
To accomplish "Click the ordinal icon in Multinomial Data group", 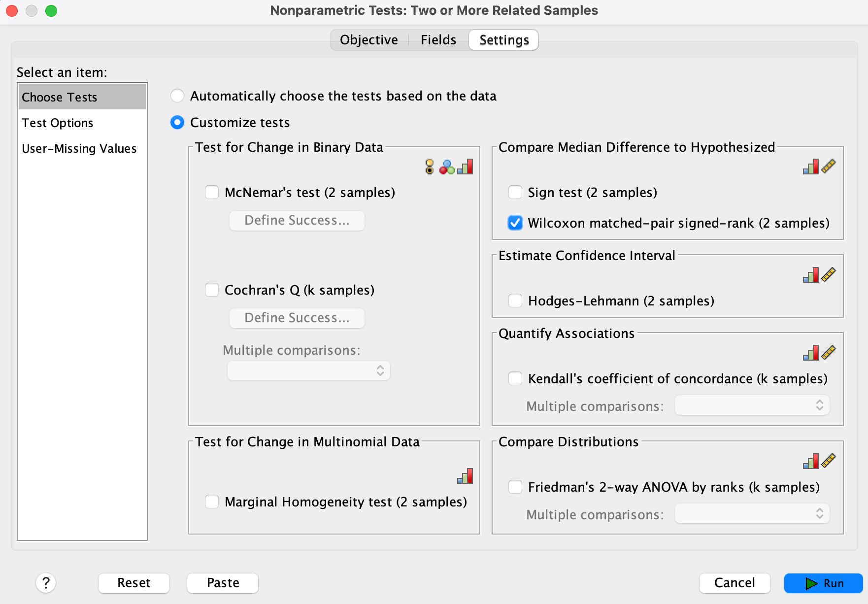I will 465,476.
